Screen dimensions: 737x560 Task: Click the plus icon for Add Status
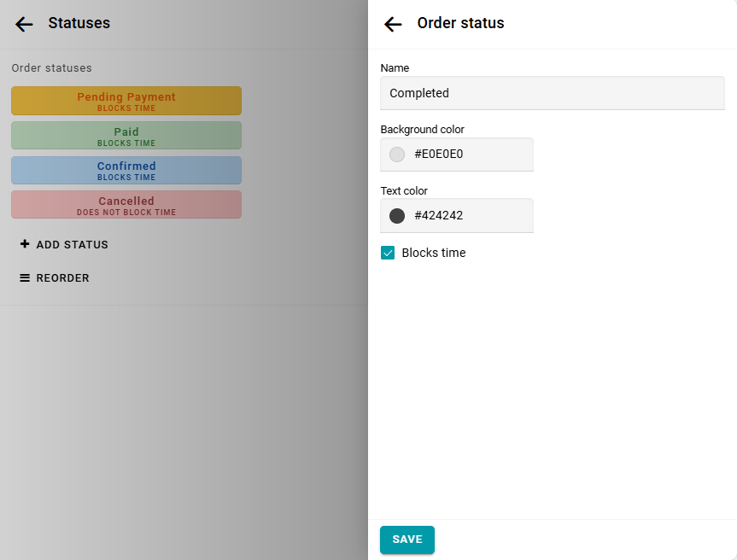[x=25, y=244]
